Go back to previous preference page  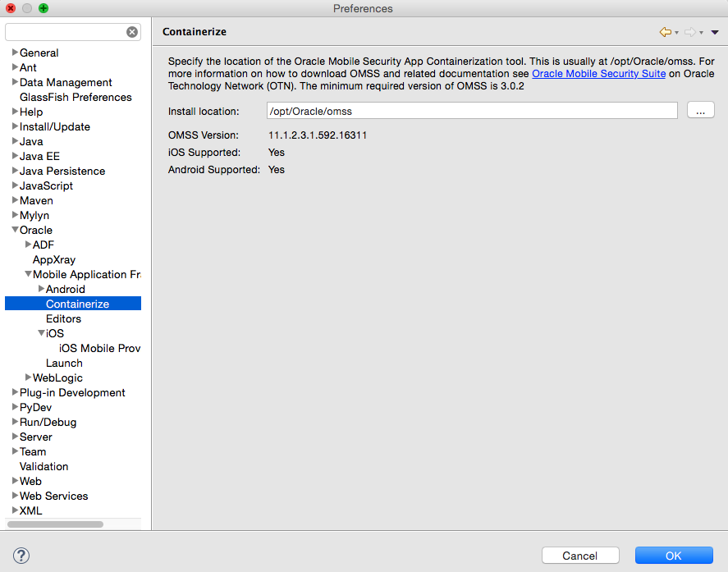666,32
